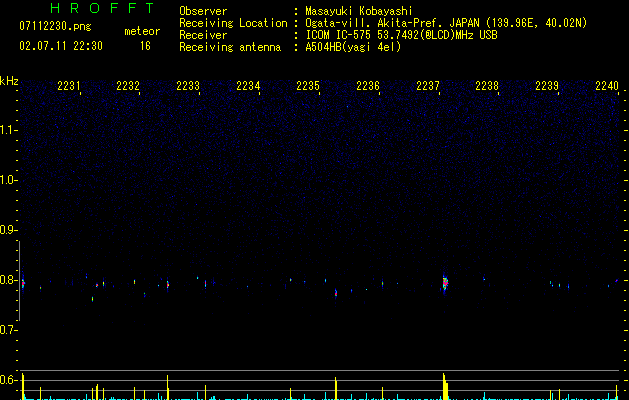The height and width of the screenshot is (400, 629).
Task: Click the 0.9 kHz axis label
Action: point(8,230)
